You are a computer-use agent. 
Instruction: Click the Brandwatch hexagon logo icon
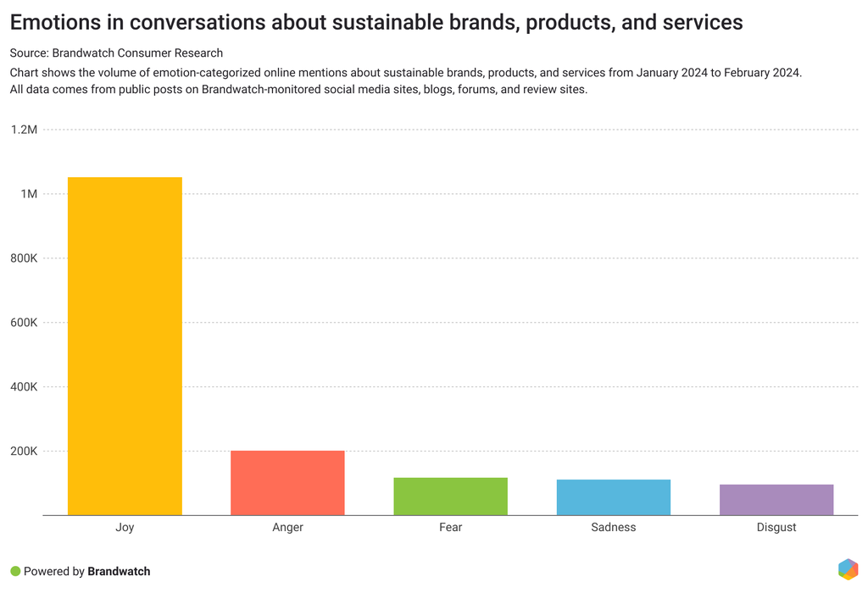(x=848, y=569)
